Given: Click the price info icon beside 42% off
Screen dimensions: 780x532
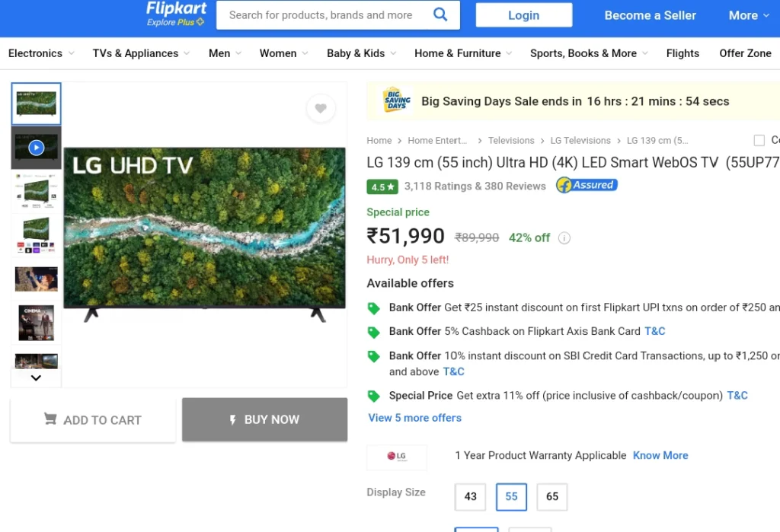Looking at the screenshot, I should (x=564, y=238).
